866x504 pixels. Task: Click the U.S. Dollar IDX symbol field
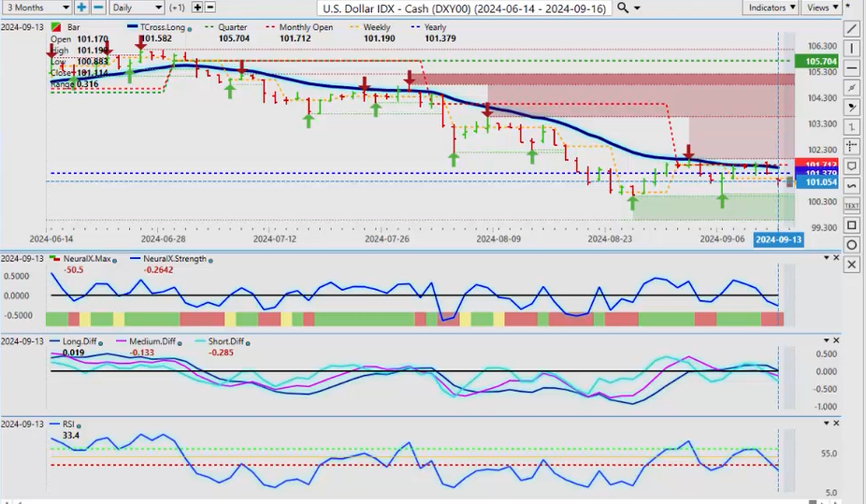coord(465,8)
